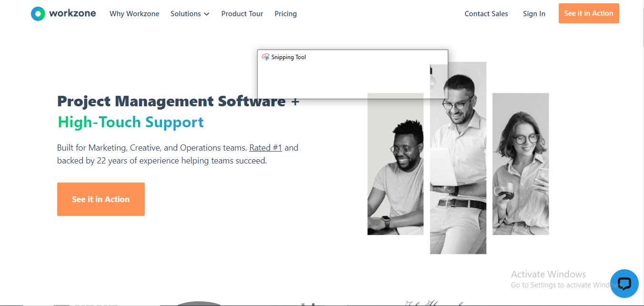
Task: Click the Project Management Software heading
Action: [x=178, y=101]
